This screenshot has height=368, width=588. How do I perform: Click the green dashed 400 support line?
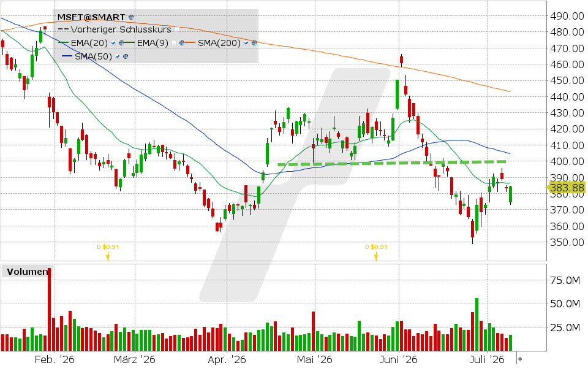392,163
